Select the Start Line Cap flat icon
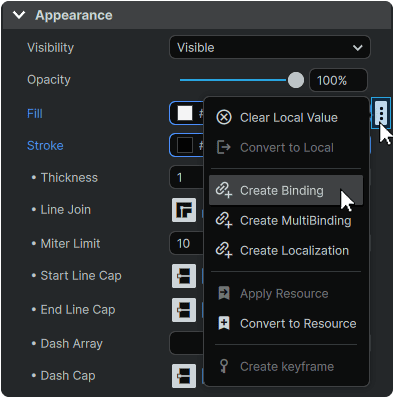This screenshot has height=398, width=394. [x=184, y=276]
